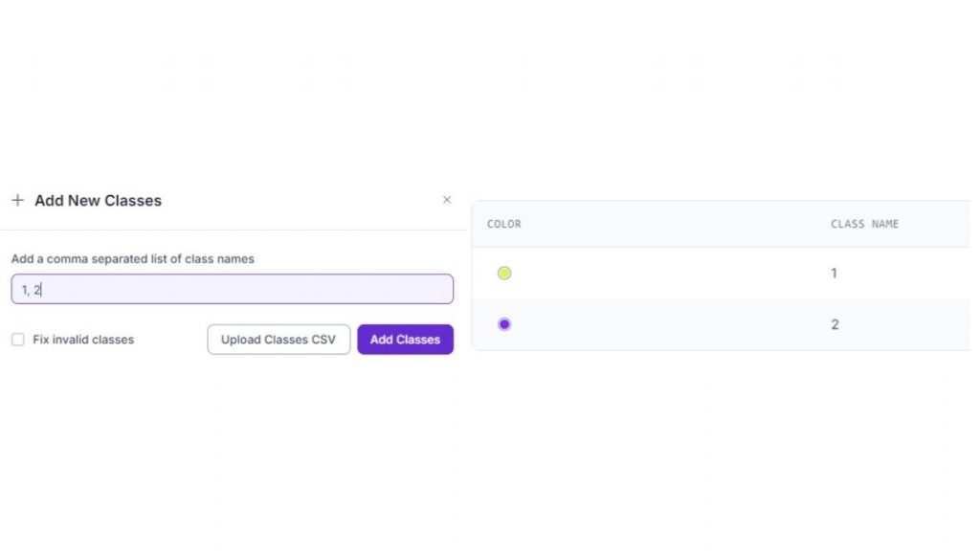Screen dimensions: 980x551
Task: Click the empty middle area of class 1 row
Action: coord(670,274)
